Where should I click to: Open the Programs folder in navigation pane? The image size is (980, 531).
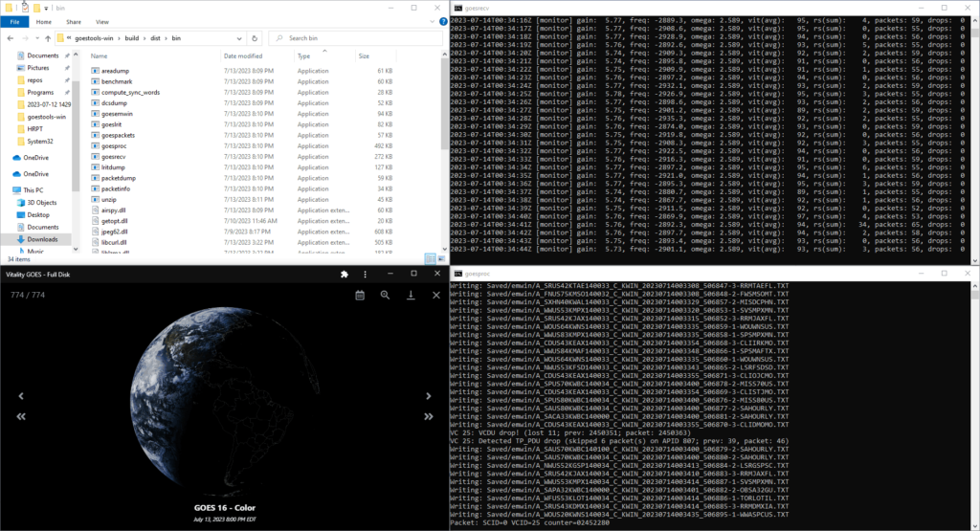tap(40, 93)
